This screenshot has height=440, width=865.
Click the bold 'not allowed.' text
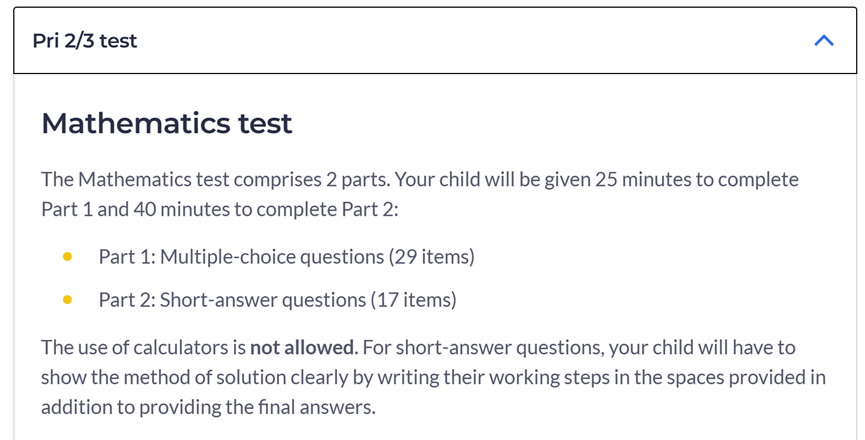[304, 347]
